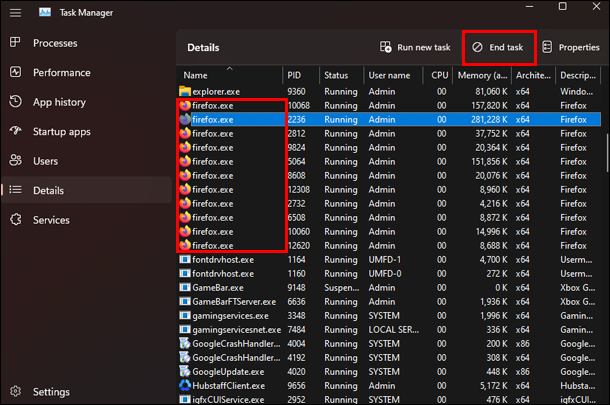Viewport: 610px width, 405px height.
Task: Sort by the Memory column header
Action: 482,75
